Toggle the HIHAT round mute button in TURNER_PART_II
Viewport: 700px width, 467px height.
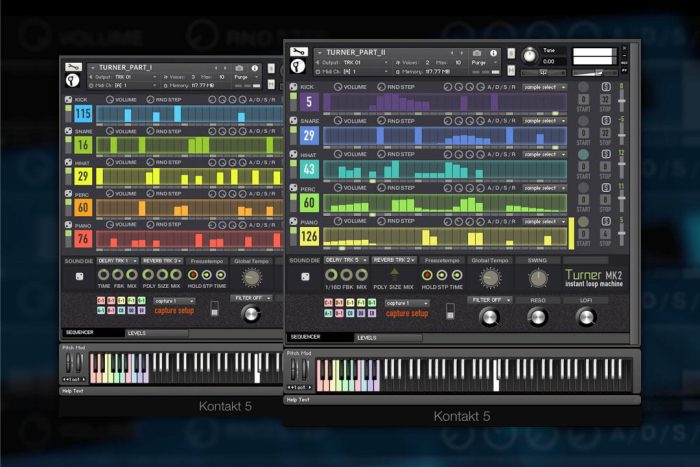583,154
